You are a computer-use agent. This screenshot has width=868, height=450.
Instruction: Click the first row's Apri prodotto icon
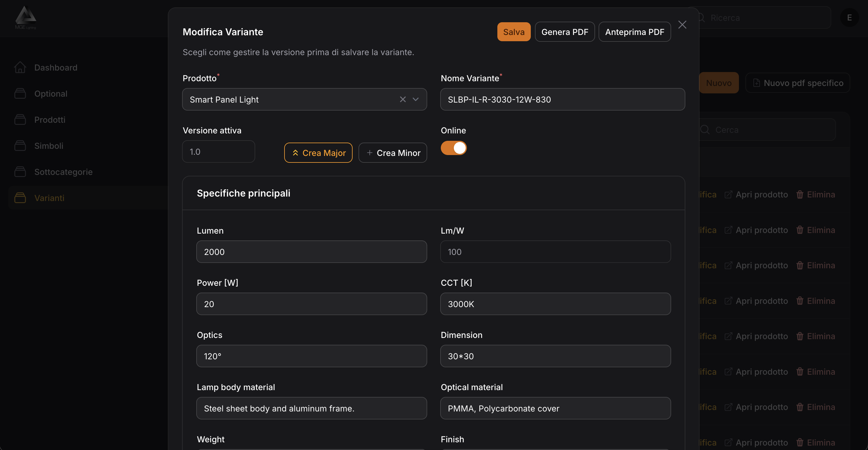pyautogui.click(x=728, y=195)
